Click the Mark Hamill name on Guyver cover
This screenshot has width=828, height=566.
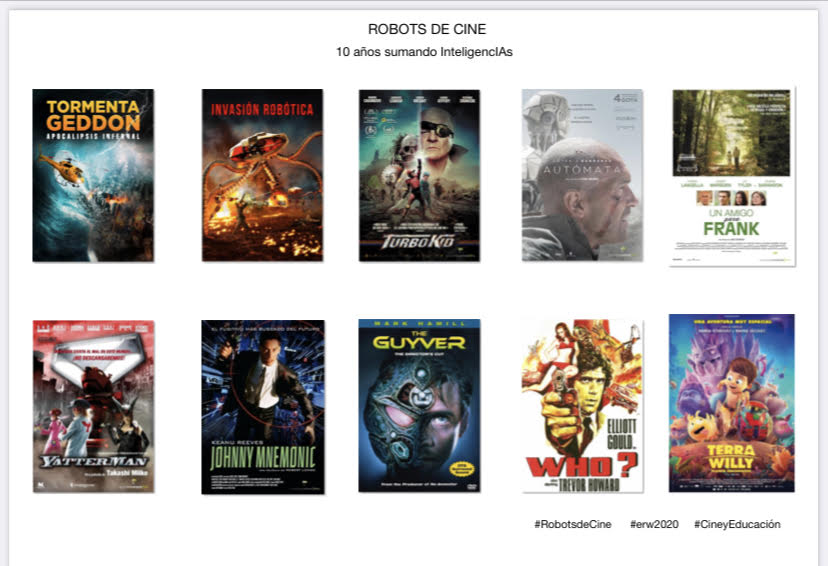point(419,325)
